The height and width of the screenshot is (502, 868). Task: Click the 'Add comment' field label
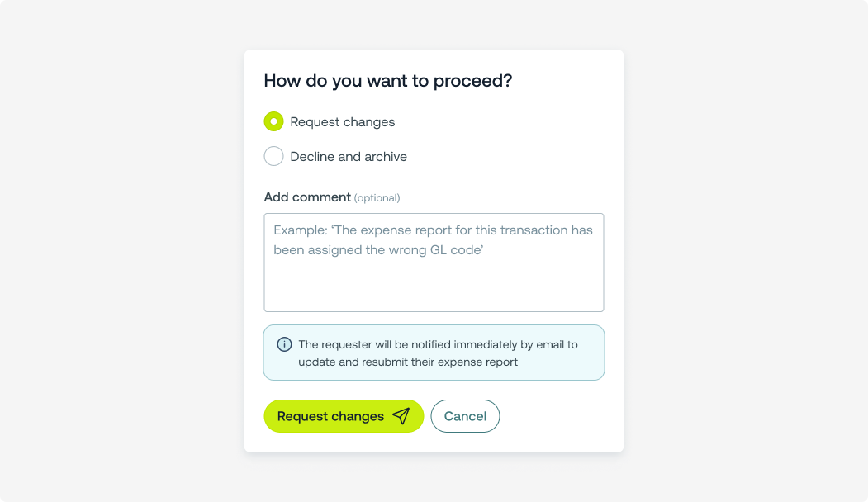(x=307, y=197)
